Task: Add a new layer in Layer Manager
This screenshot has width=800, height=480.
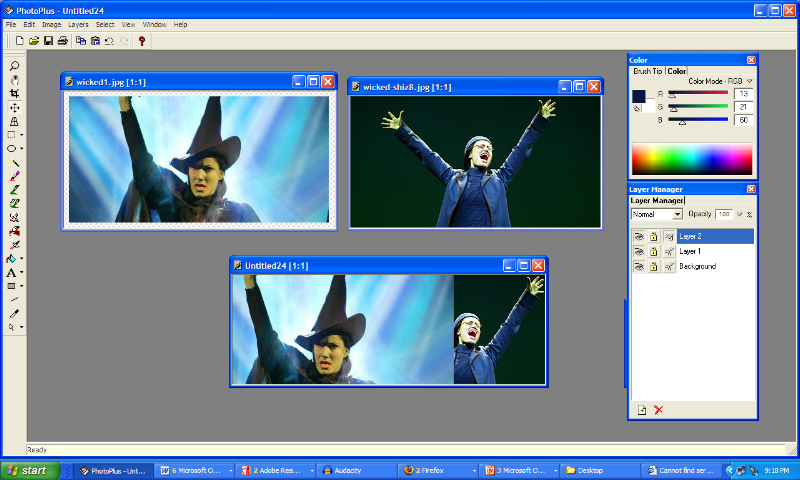Action: [642, 410]
